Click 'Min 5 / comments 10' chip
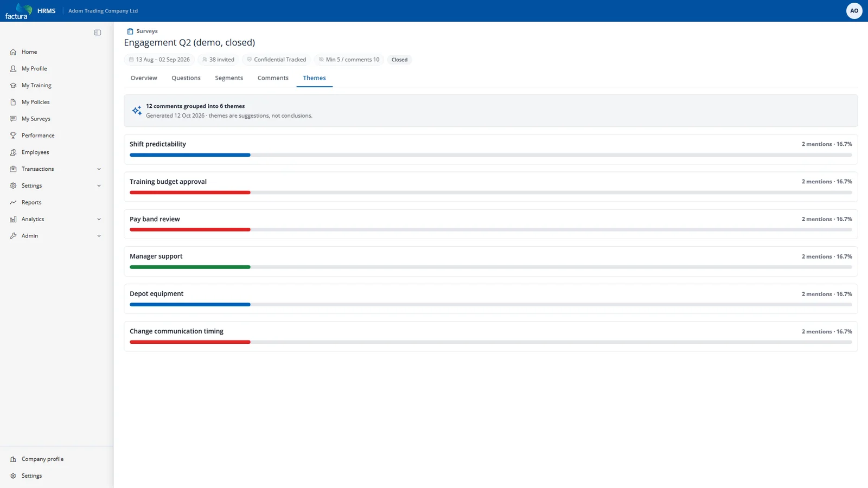This screenshot has width=868, height=488. (349, 60)
